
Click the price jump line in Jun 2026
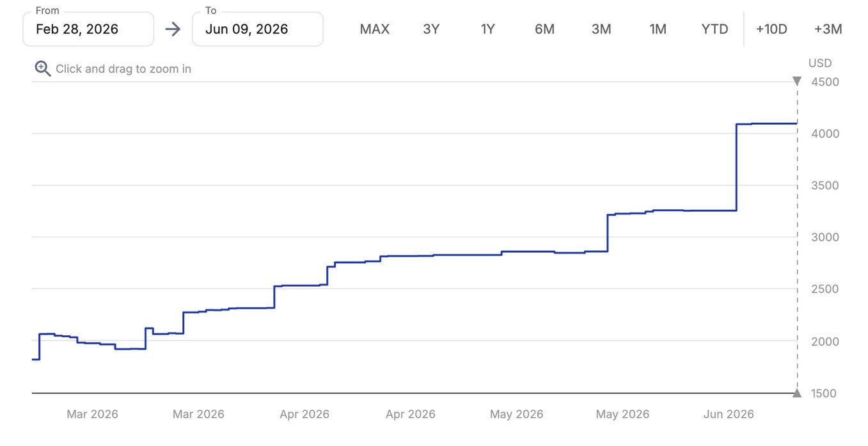coord(737,167)
